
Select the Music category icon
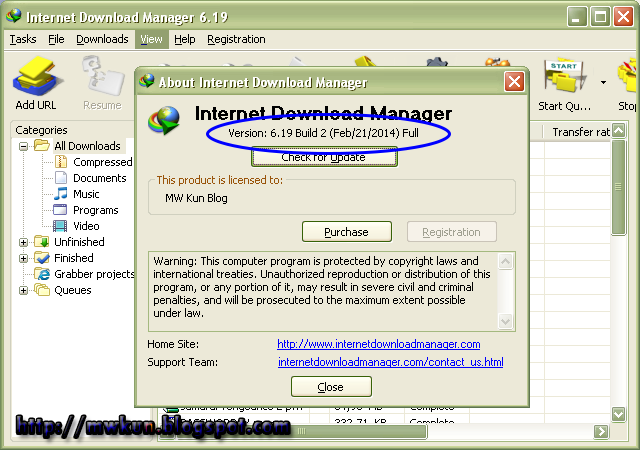61,194
